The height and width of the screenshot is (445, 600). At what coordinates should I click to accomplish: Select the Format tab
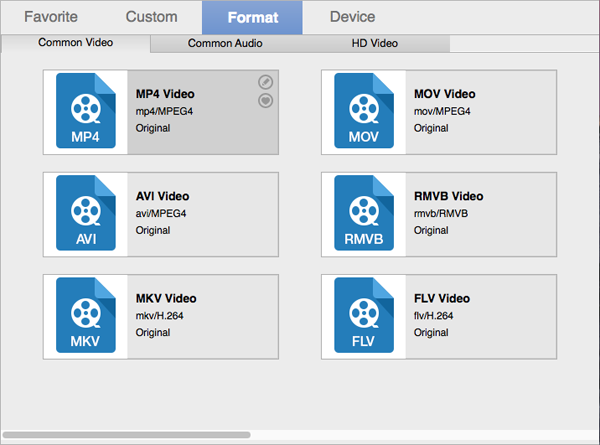pos(252,17)
